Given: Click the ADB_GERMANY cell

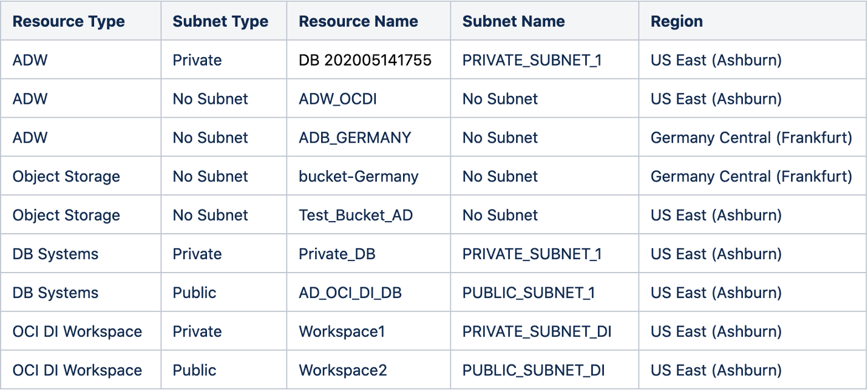Looking at the screenshot, I should tap(354, 138).
